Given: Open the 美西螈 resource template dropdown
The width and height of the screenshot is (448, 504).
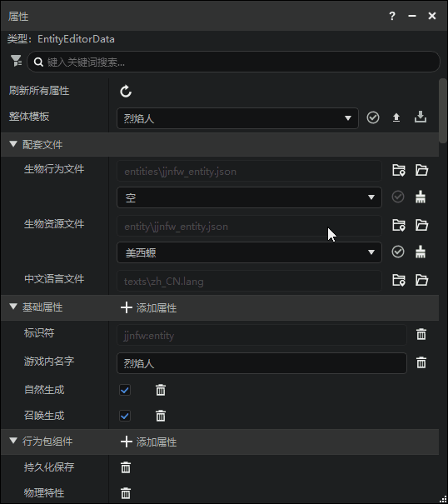Looking at the screenshot, I should pos(249,252).
